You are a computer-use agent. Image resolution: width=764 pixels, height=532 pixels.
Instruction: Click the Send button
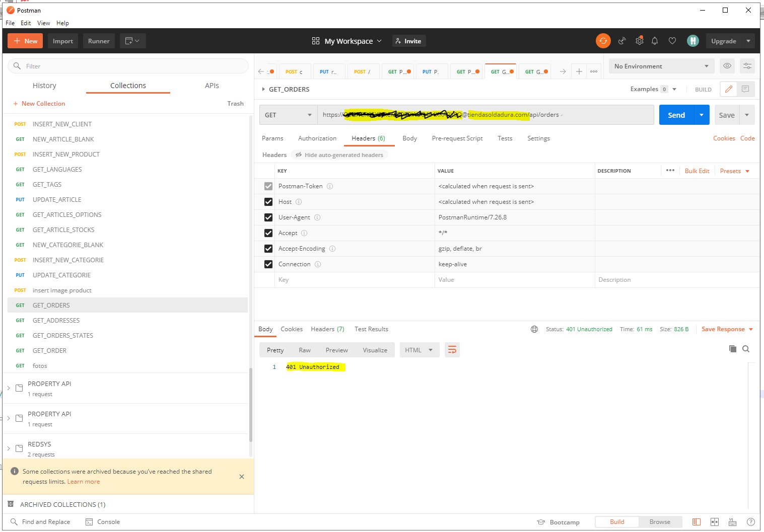pyautogui.click(x=676, y=115)
